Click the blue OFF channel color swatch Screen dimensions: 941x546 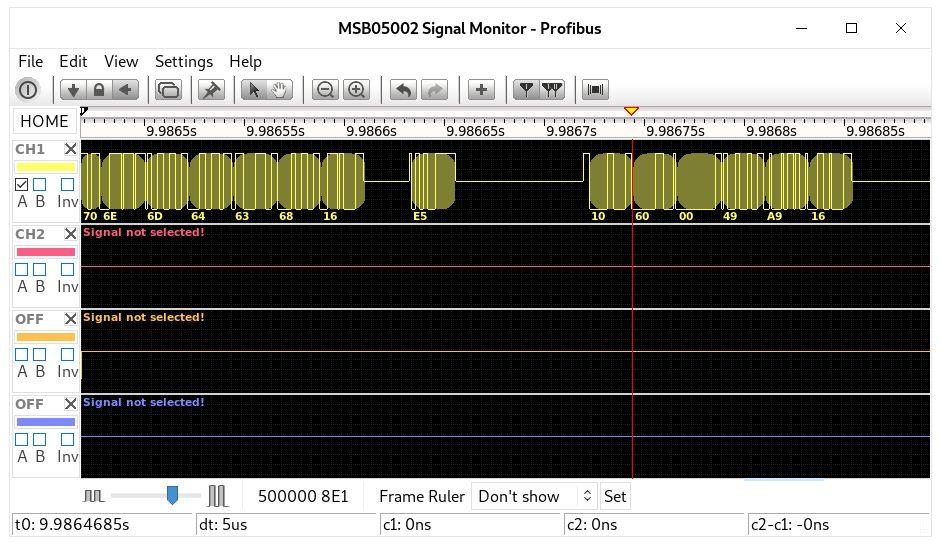(46, 422)
